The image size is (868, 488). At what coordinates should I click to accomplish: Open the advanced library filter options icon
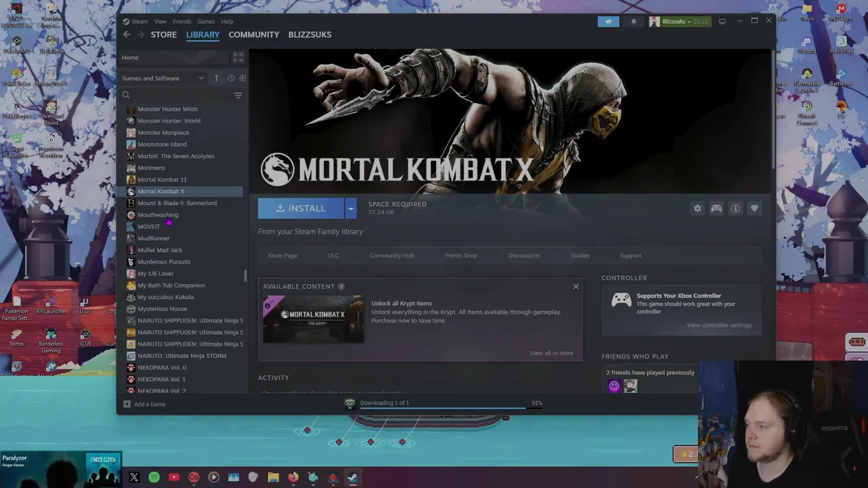238,96
